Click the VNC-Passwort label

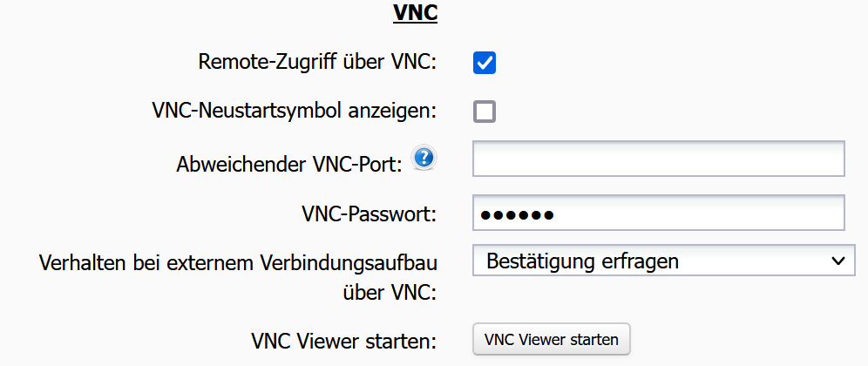click(x=369, y=213)
